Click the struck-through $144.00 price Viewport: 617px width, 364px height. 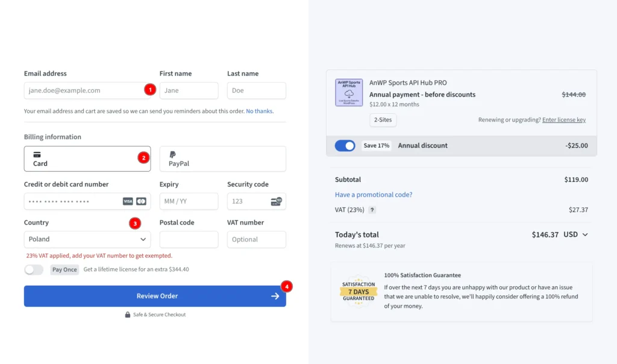click(x=574, y=95)
